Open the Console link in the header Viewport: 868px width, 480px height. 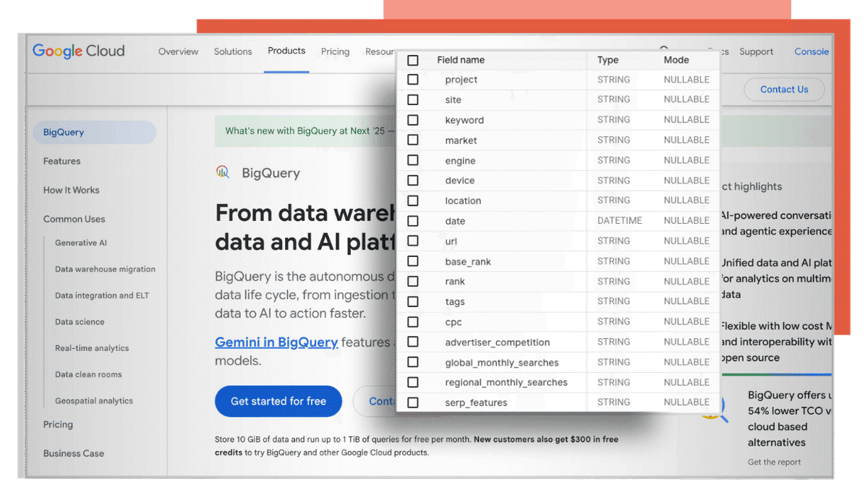[x=812, y=51]
